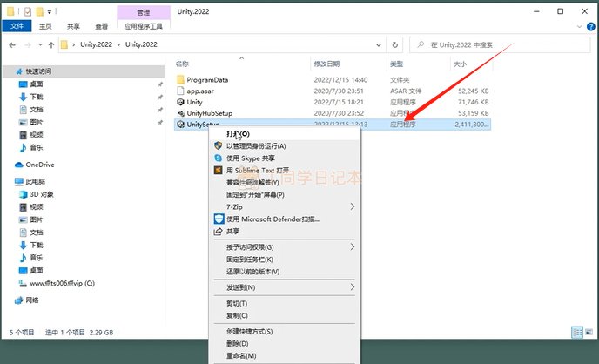Open the 查看 ribbon tab

point(101,26)
